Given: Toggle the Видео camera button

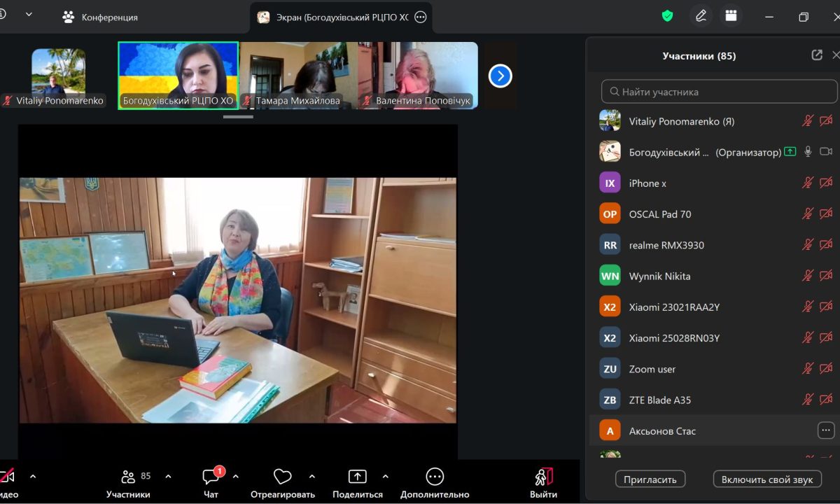Looking at the screenshot, I should point(7,477).
